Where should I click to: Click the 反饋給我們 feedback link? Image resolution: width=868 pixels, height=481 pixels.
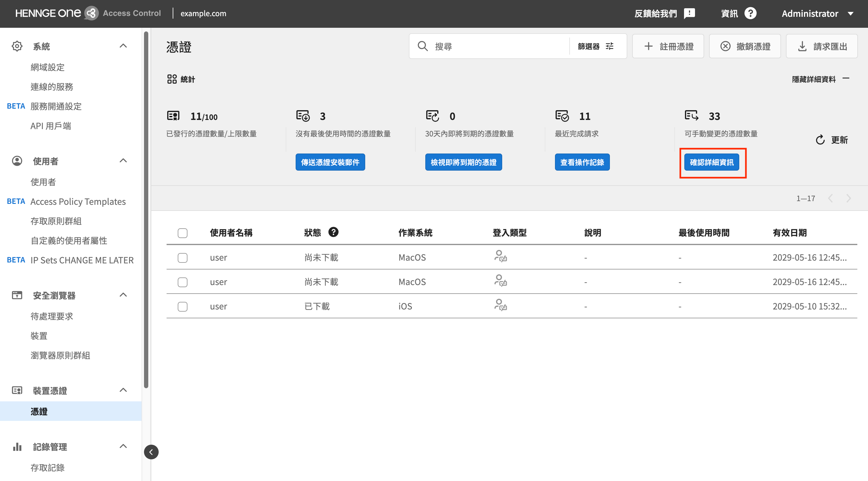coord(665,13)
